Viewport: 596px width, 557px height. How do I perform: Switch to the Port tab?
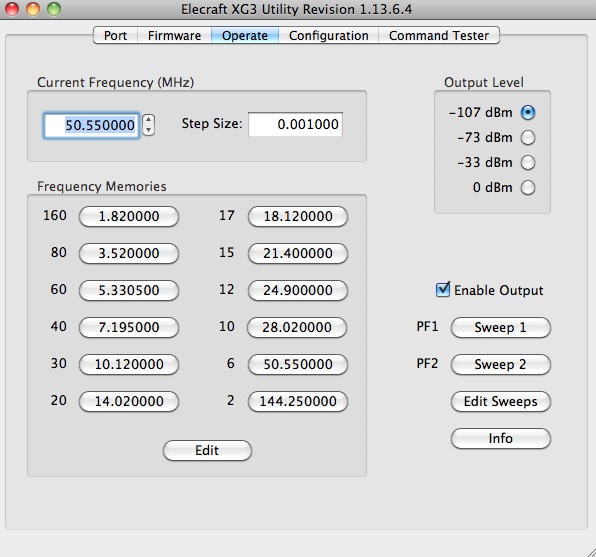coord(115,35)
